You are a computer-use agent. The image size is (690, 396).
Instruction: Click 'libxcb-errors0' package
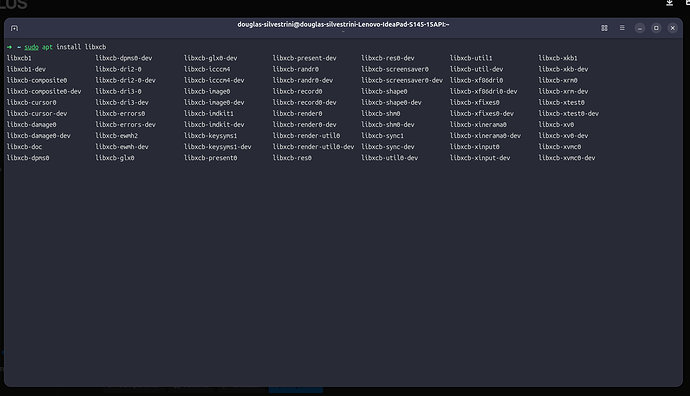coord(120,114)
